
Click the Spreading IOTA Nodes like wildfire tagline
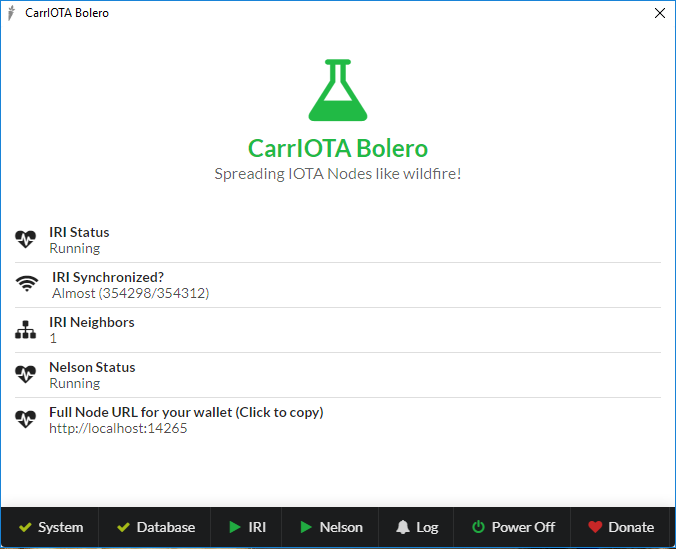coord(338,174)
